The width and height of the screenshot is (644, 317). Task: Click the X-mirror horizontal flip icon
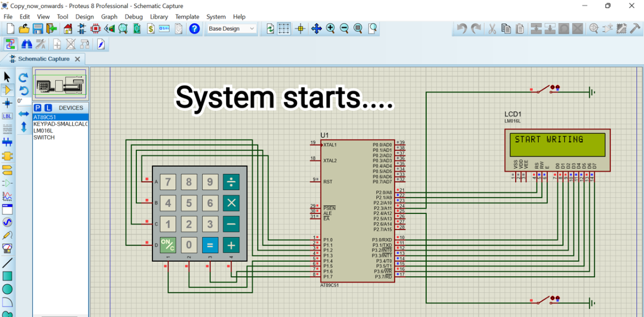(24, 114)
